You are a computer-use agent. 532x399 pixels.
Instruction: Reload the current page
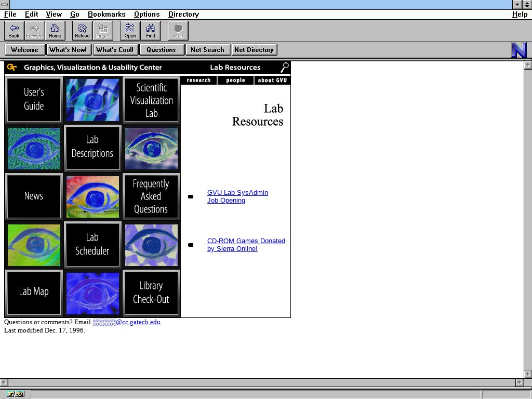tap(82, 31)
